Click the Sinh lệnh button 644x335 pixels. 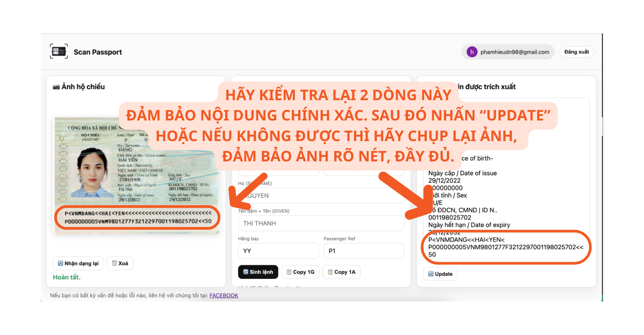click(258, 272)
